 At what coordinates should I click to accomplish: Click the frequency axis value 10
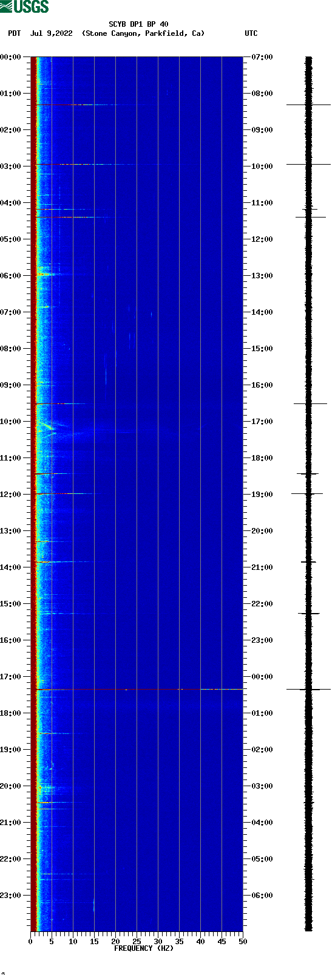[73, 942]
